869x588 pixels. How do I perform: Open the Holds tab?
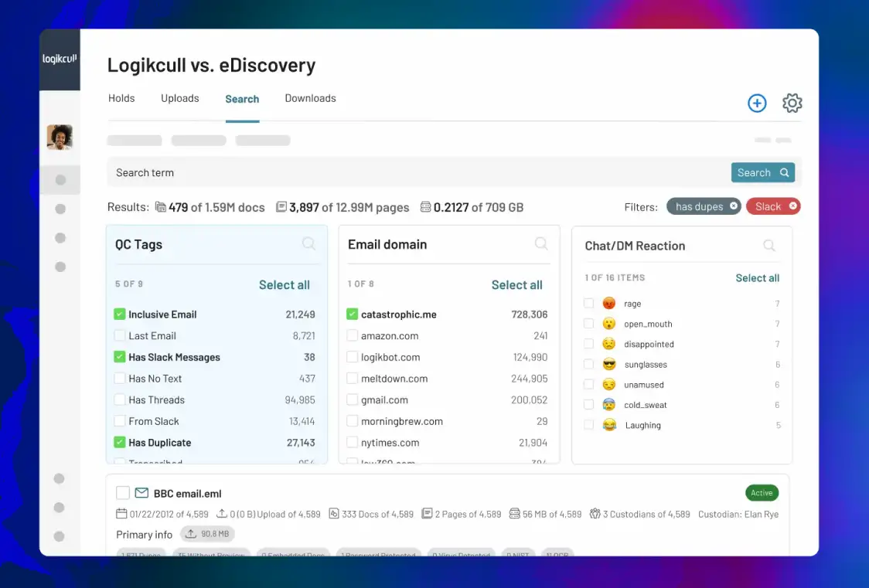point(121,99)
